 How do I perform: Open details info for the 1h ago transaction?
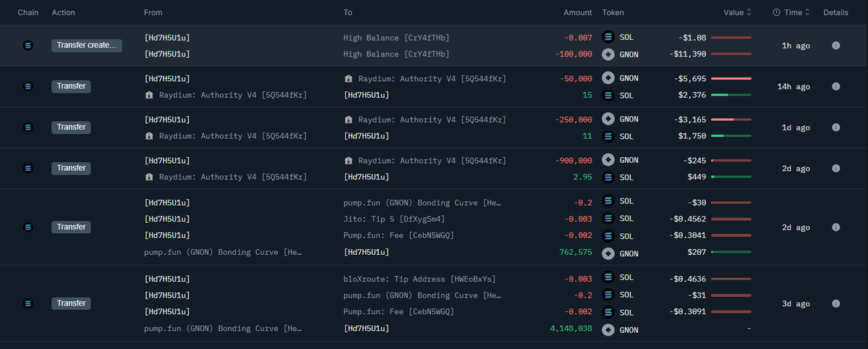pos(835,46)
